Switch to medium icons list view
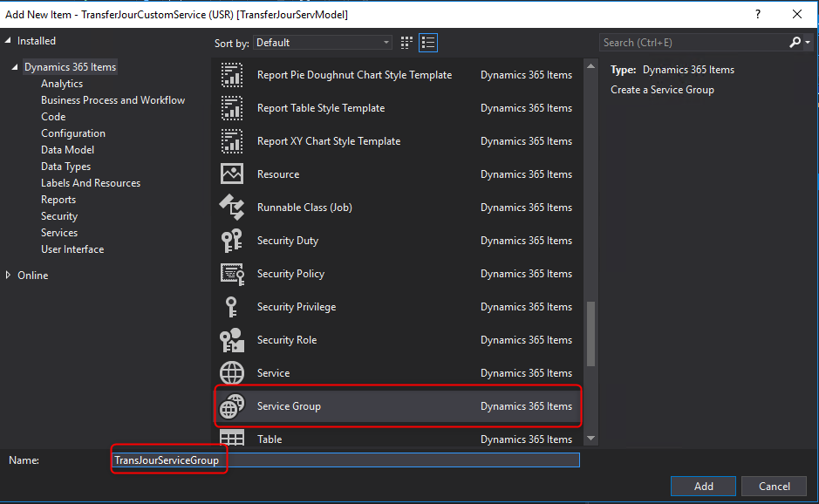The width and height of the screenshot is (819, 504). 427,43
